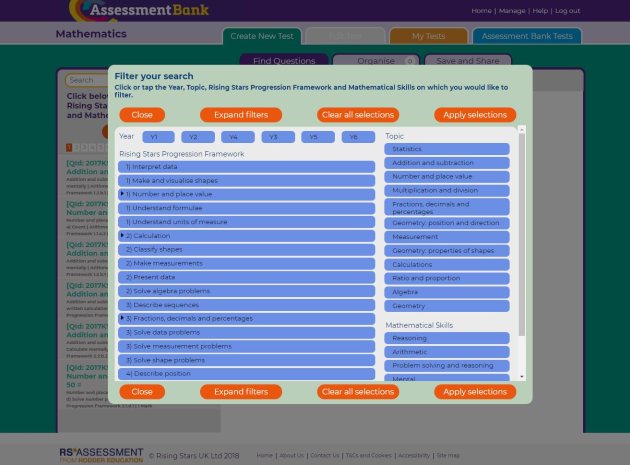This screenshot has height=465, width=630.
Task: Select 2) Solve algebra problems item
Action: pyautogui.click(x=246, y=291)
